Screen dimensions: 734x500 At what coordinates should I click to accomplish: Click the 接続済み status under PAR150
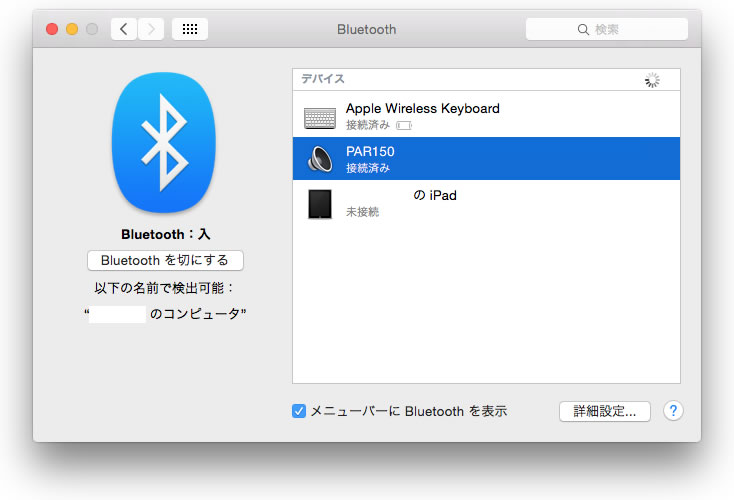point(368,168)
